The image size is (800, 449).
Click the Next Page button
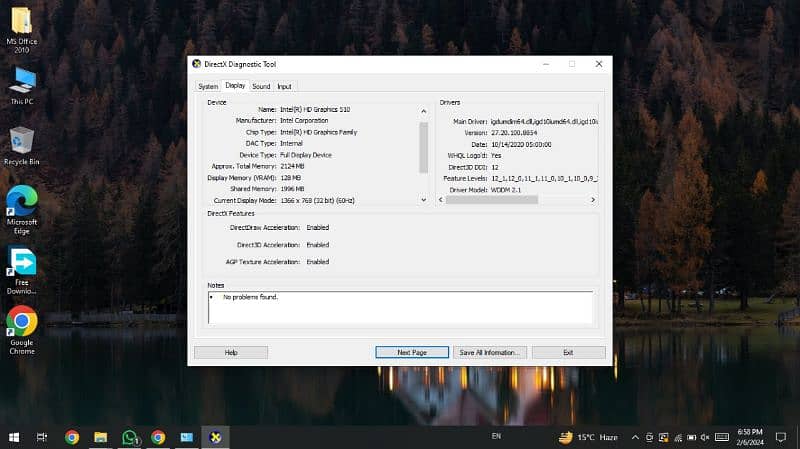tap(411, 352)
